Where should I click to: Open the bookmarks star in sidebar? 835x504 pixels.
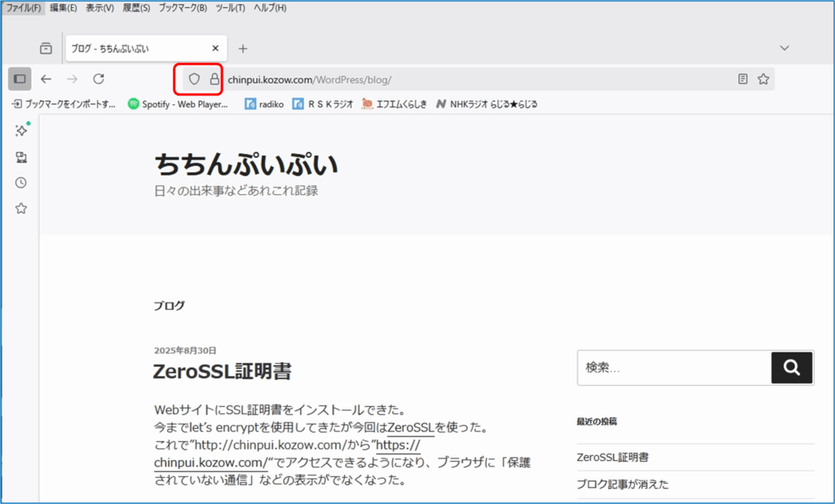pyautogui.click(x=21, y=209)
